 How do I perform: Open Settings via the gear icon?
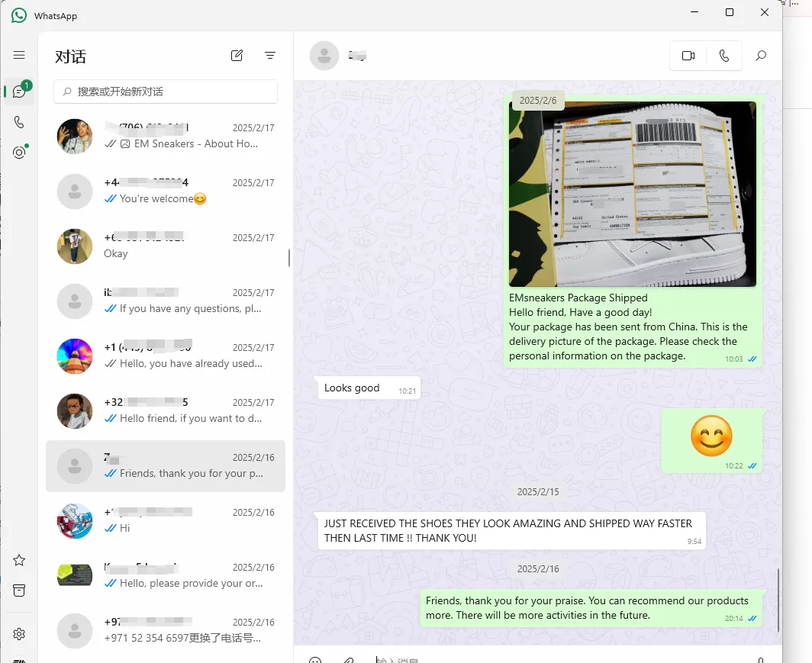pos(19,634)
